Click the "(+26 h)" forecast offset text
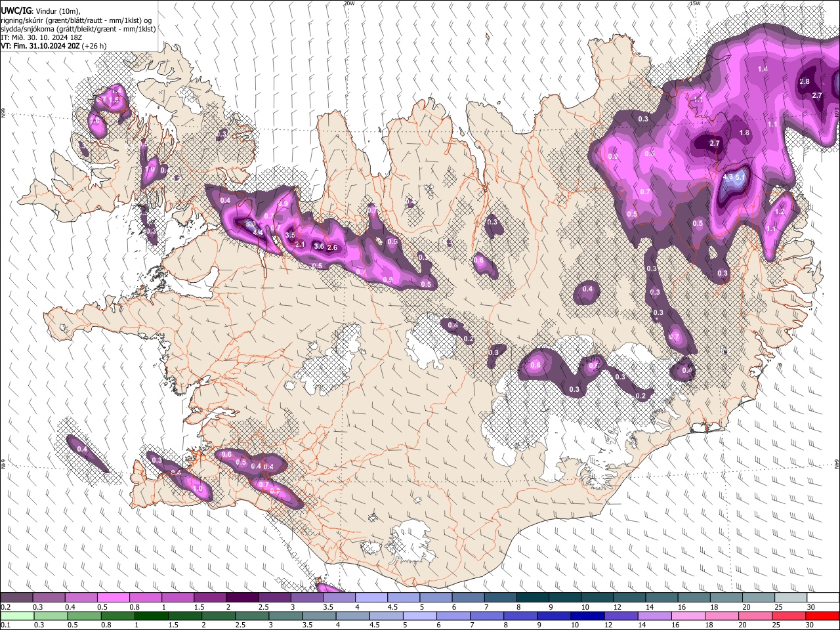Image resolution: width=840 pixels, height=630 pixels. pos(94,46)
